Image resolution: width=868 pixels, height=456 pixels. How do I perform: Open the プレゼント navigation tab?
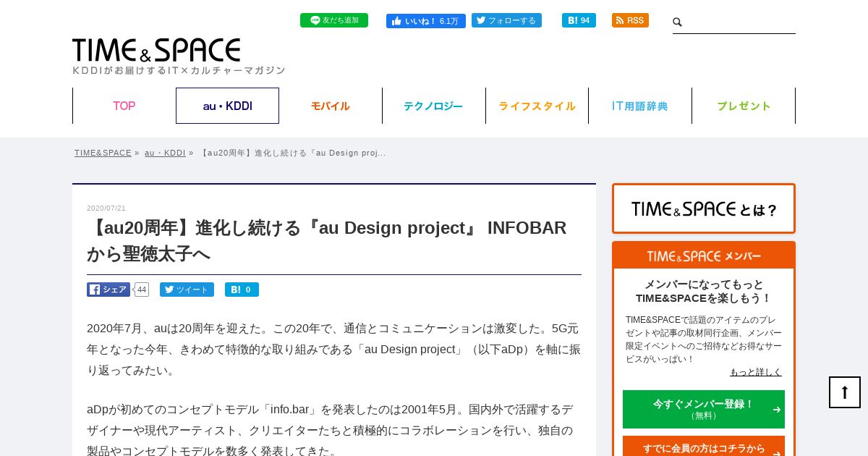coord(744,106)
